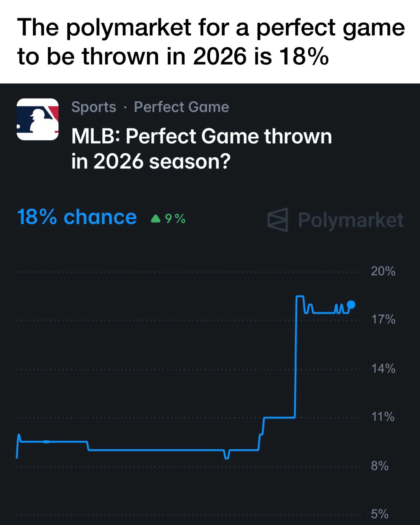
Task: Click the Polymarket wordmark text
Action: click(x=351, y=220)
